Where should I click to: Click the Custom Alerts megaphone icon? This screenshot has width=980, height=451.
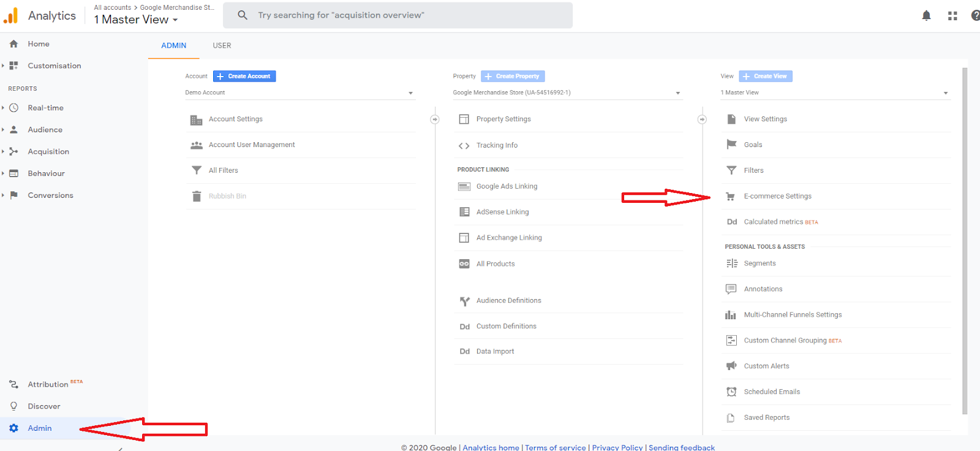731,366
